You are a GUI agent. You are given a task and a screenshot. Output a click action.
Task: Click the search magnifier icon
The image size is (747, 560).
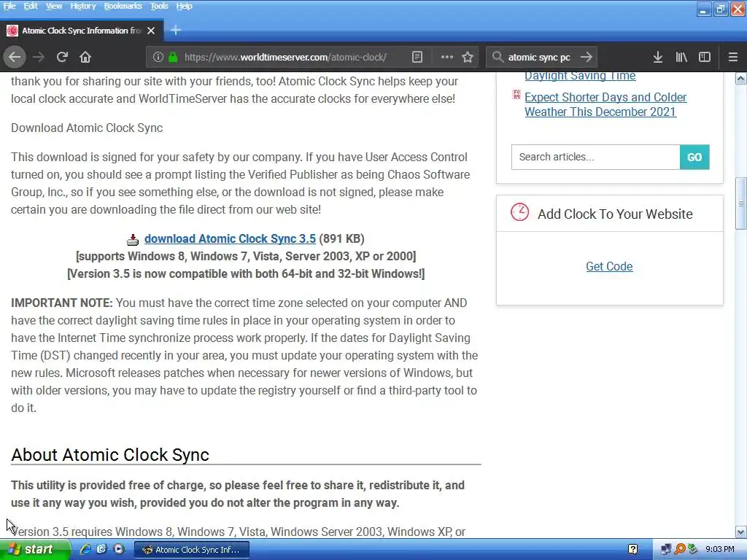tap(498, 57)
